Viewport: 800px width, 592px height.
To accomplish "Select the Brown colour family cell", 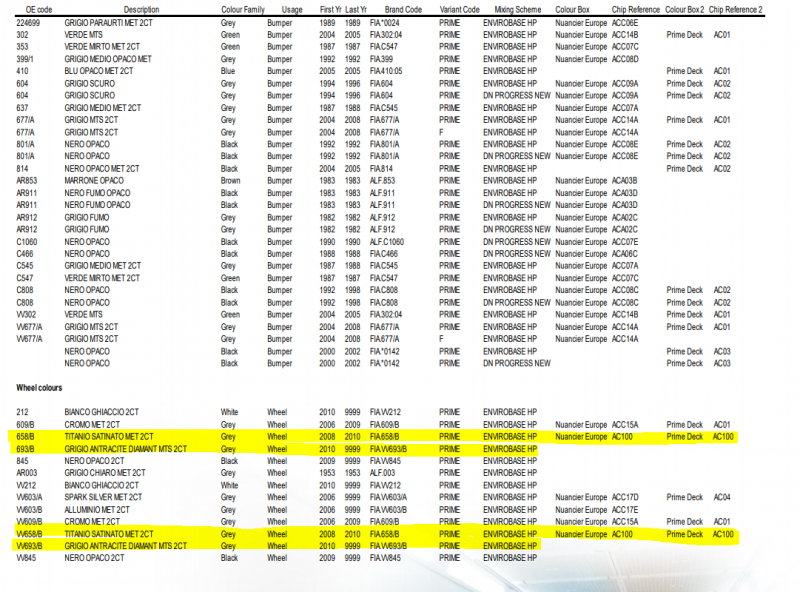I will [x=230, y=180].
